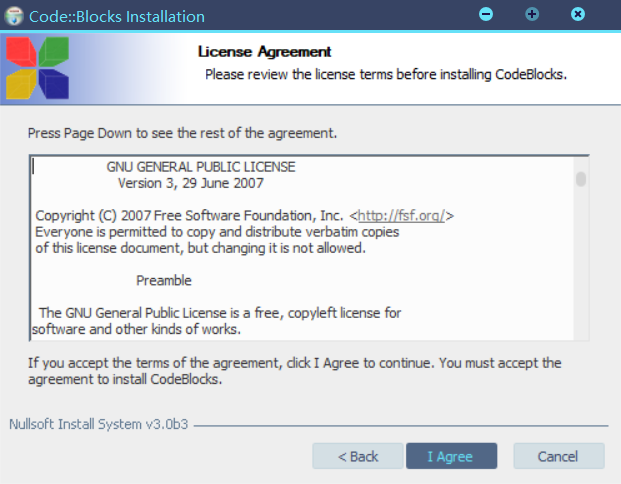621x484 pixels.
Task: Maximize the installer window
Action: click(x=532, y=15)
